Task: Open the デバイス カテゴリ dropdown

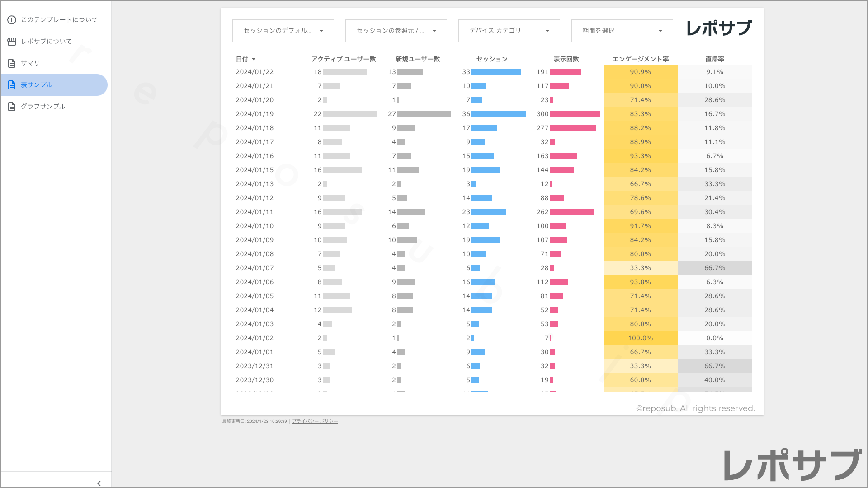Action: point(509,31)
